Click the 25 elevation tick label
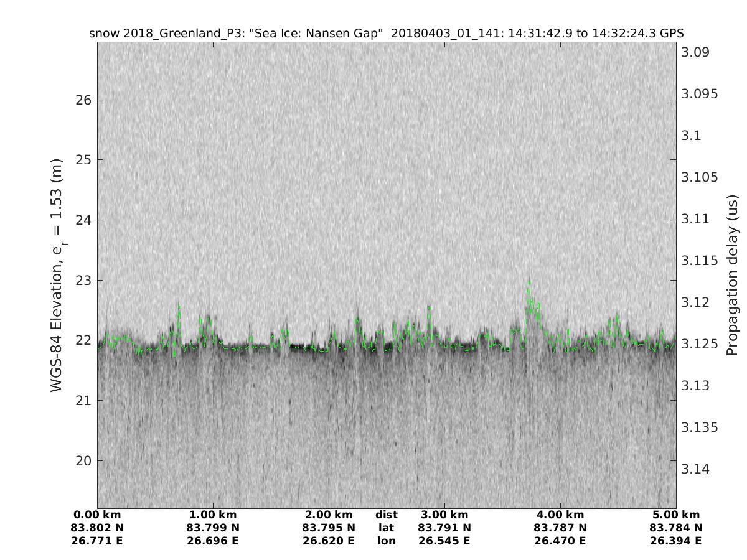Image resolution: width=747 pixels, height=560 pixels. click(83, 160)
